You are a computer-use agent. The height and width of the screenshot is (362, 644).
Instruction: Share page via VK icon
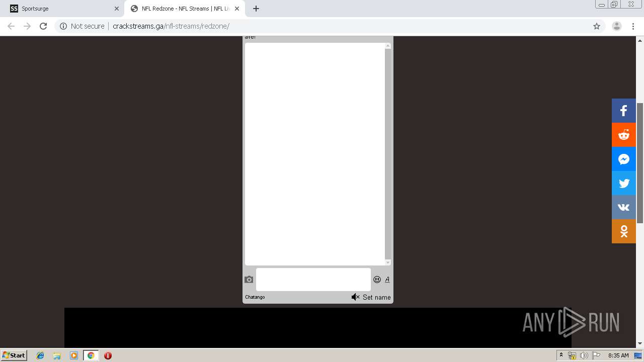click(x=624, y=207)
